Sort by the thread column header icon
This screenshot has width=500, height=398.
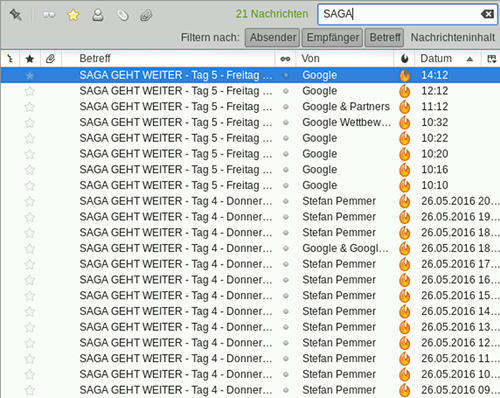[x=10, y=59]
